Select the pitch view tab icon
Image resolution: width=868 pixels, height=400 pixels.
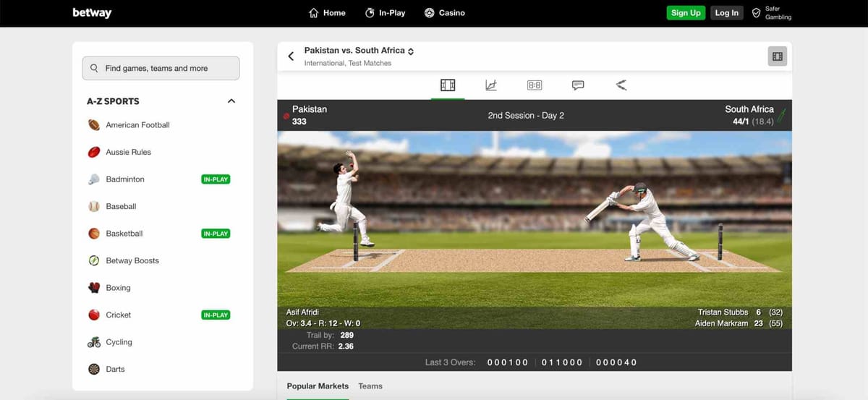[448, 85]
